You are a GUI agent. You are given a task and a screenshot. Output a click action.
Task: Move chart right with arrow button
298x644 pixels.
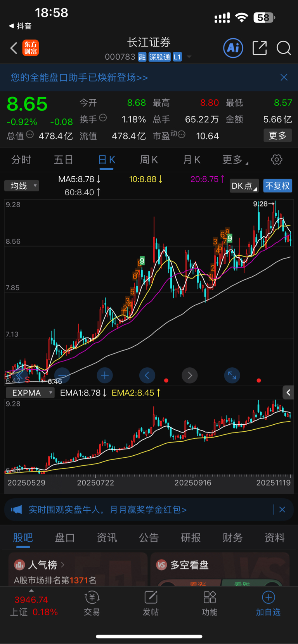190,375
